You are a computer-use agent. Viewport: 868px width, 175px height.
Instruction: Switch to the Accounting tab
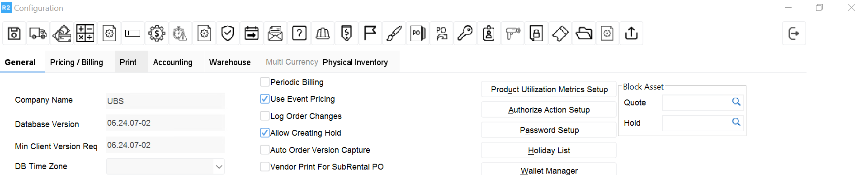(173, 62)
